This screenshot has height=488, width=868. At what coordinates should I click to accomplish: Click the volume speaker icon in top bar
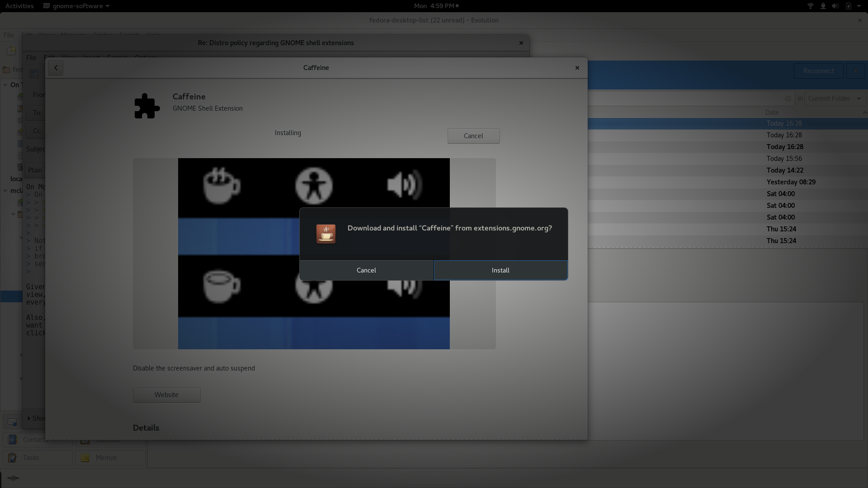point(835,6)
